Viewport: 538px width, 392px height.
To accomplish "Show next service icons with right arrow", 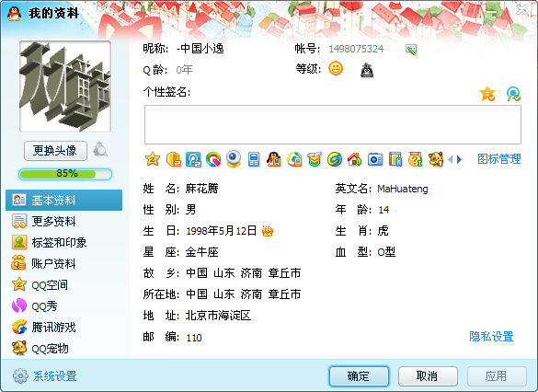I will click(459, 159).
